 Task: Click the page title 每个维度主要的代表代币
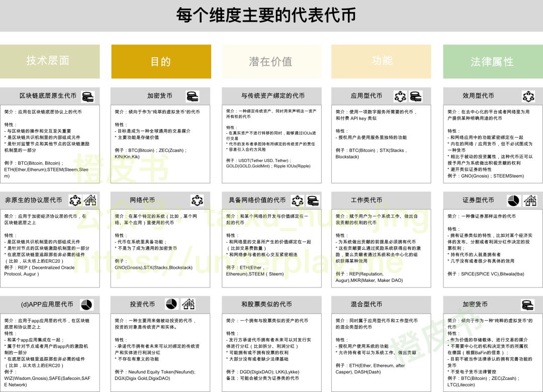266,15
